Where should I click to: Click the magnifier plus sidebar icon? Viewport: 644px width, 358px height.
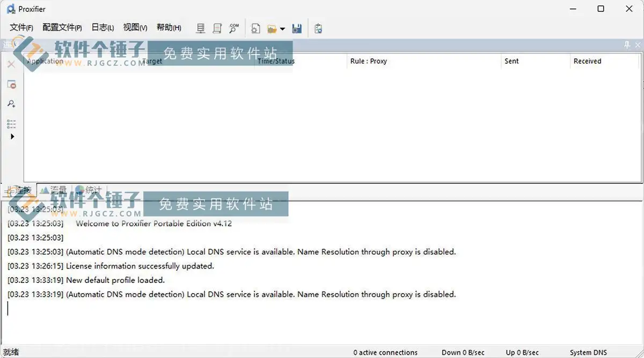tap(11, 104)
